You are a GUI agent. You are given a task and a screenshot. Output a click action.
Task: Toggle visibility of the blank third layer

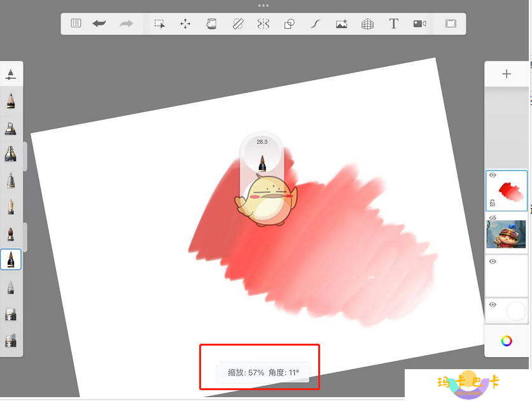[493, 261]
